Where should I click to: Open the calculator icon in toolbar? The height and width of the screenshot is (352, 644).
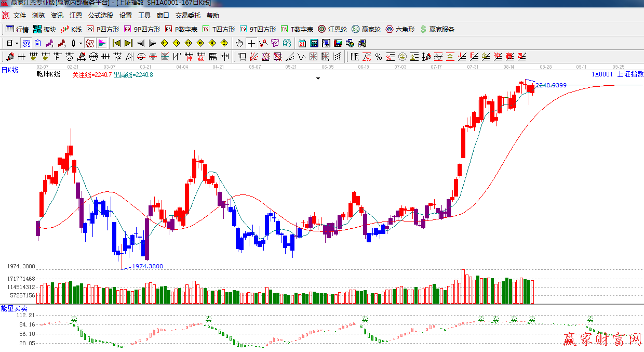click(314, 43)
